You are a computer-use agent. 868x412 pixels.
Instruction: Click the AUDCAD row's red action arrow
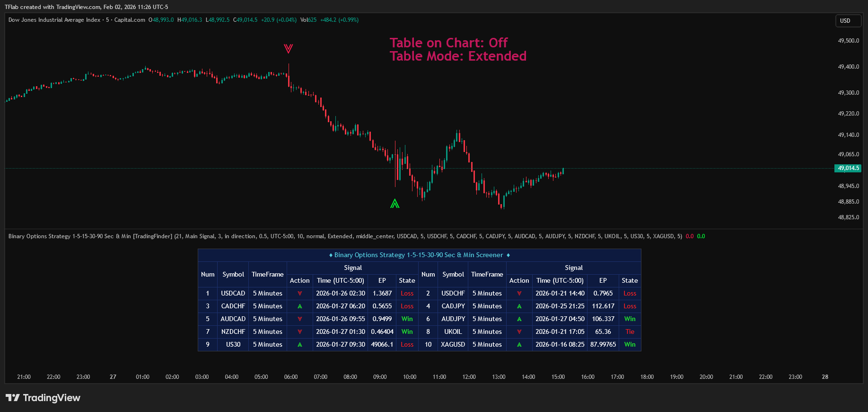[x=299, y=319]
